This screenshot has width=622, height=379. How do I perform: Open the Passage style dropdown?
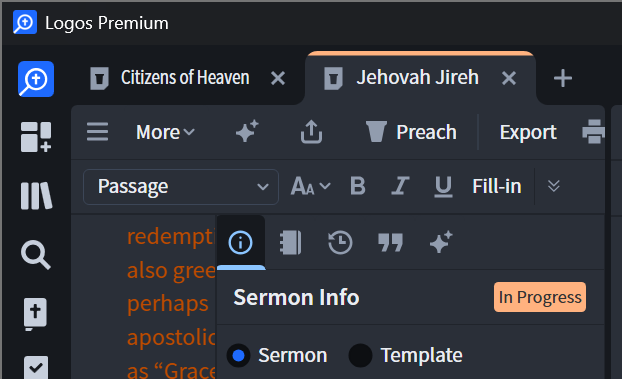click(181, 187)
